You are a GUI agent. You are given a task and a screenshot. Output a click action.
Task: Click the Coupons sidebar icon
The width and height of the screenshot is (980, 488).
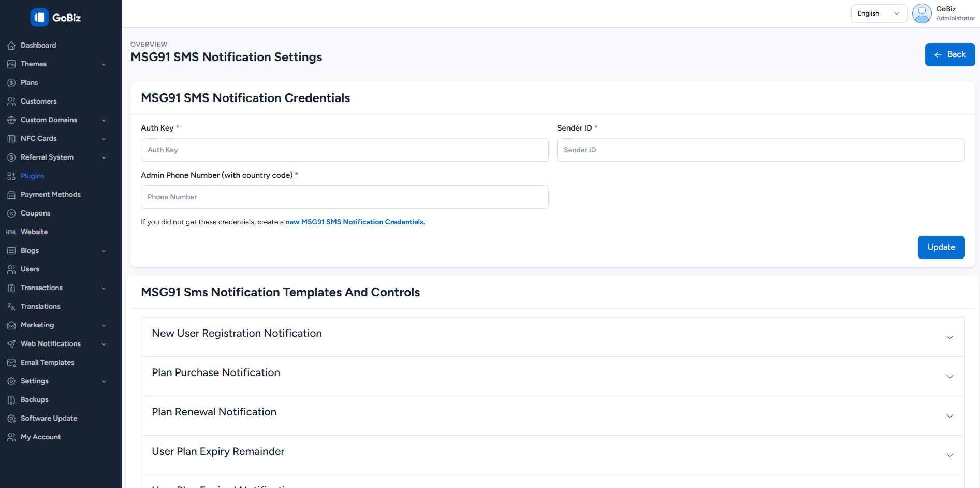pos(11,213)
